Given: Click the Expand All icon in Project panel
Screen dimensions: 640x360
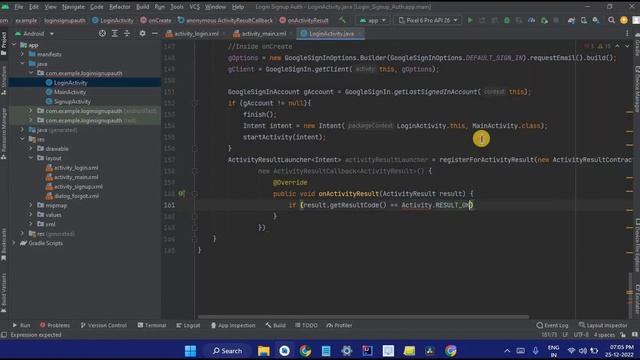Looking at the screenshot, I should tap(115, 33).
